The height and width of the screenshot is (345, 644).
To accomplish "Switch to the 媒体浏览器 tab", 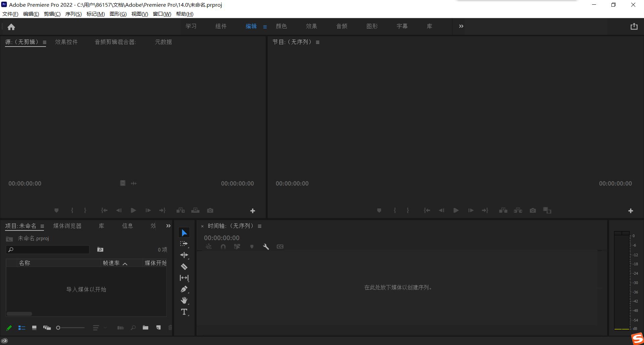I will coord(67,226).
